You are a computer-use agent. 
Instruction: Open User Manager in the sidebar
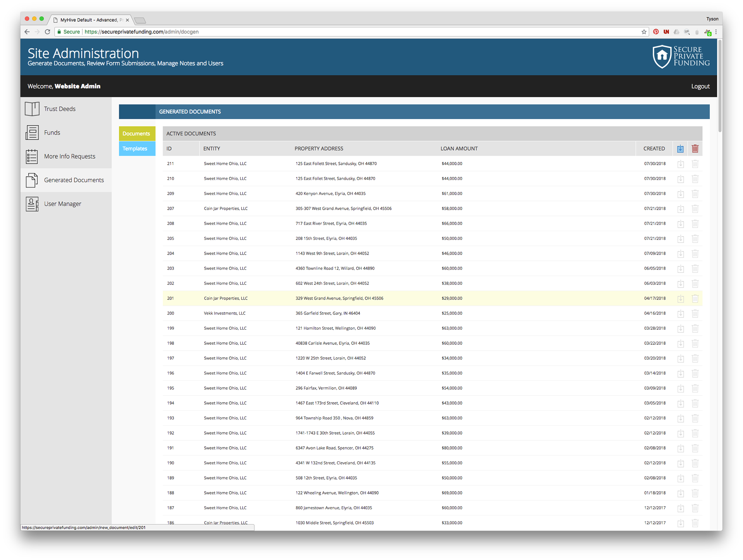(62, 204)
